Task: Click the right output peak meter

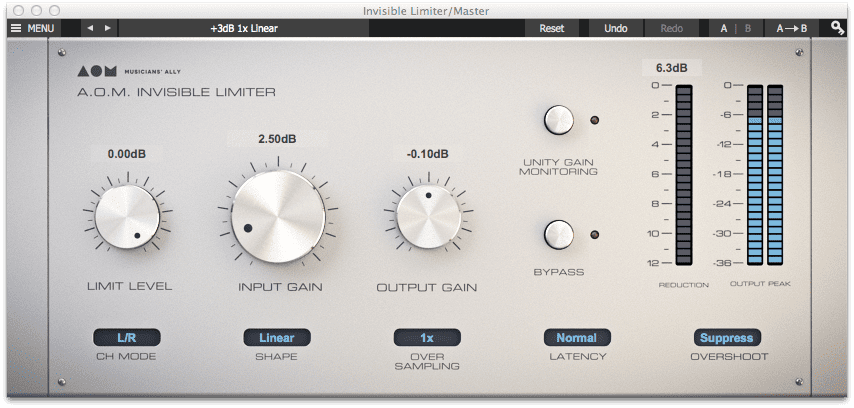Action: pyautogui.click(x=775, y=175)
